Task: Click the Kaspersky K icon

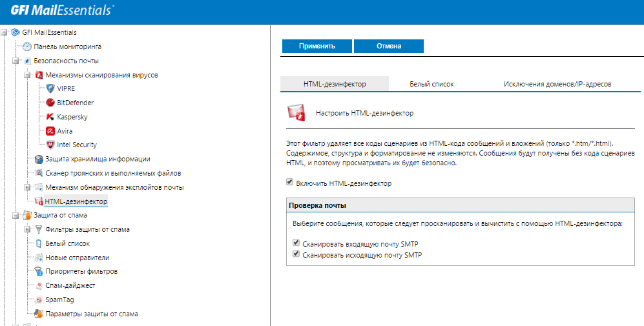Action: (x=50, y=117)
